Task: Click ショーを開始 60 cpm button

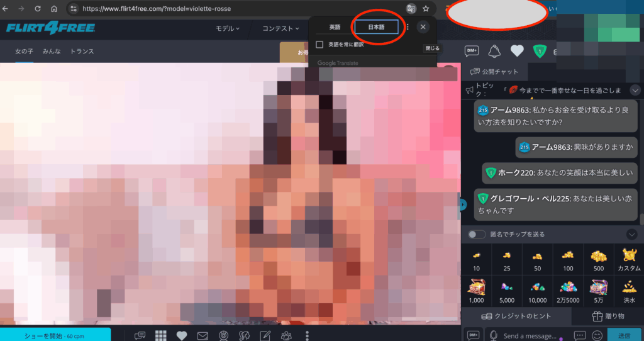Action: point(55,335)
